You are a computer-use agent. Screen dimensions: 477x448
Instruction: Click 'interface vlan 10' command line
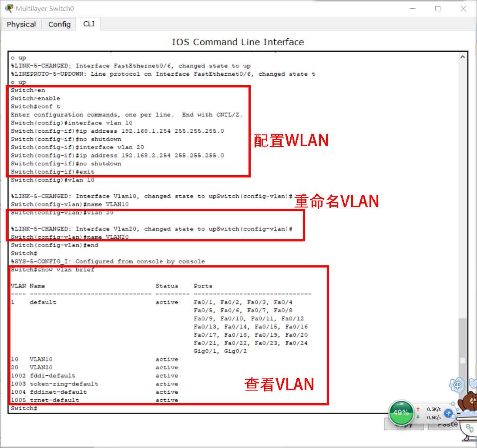pos(72,123)
